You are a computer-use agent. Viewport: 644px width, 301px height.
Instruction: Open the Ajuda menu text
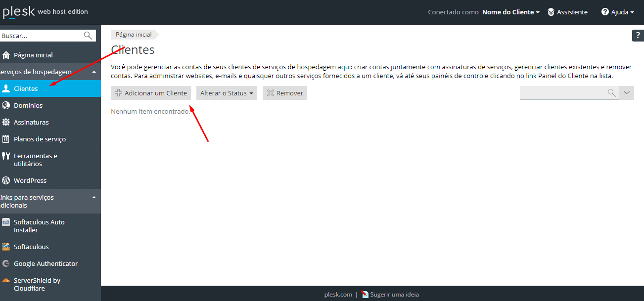620,12
